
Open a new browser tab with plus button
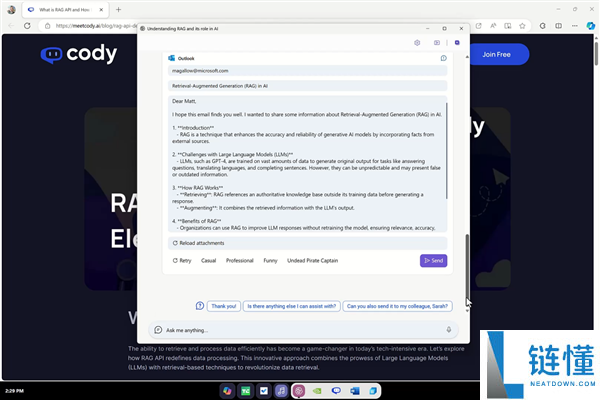click(118, 10)
